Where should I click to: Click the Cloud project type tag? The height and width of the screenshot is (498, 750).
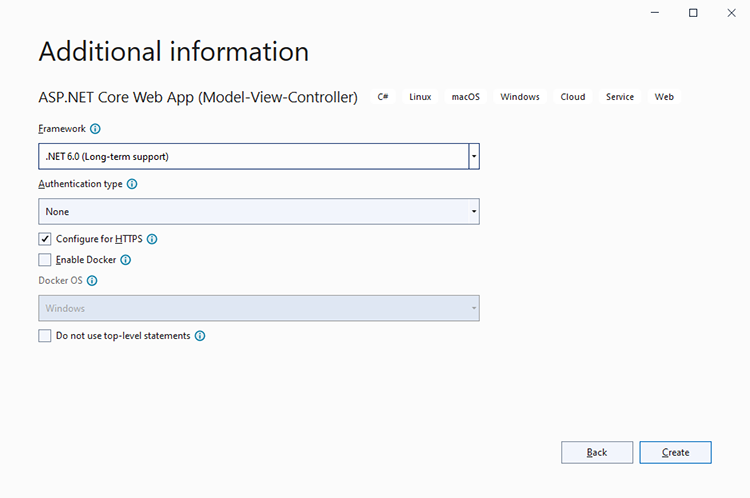coord(573,97)
